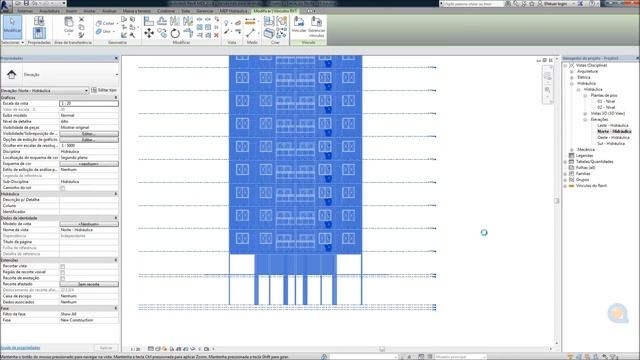Viewport: 640px width, 360px height.
Task: Click the Editar tipo button
Action: (104, 90)
